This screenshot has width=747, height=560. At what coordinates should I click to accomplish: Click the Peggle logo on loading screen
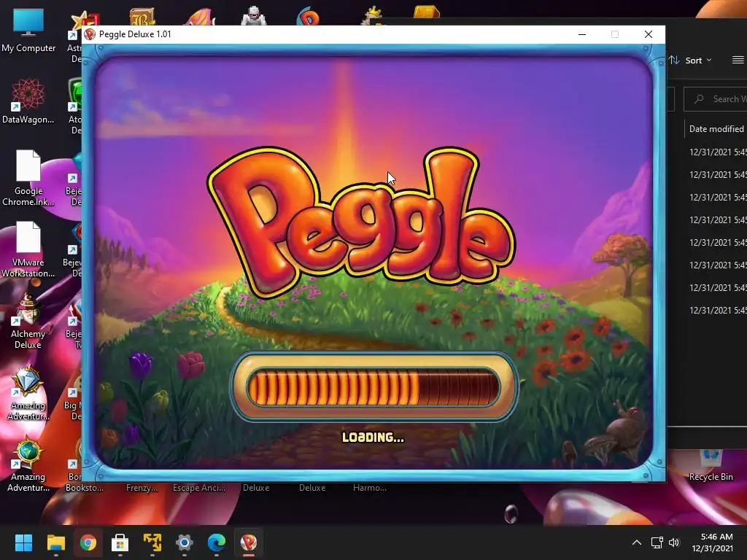[x=360, y=223]
